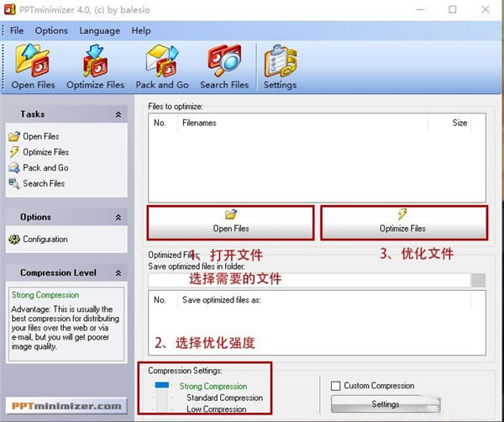Click the PPTminimizer app icon in title bar

[x=9, y=9]
